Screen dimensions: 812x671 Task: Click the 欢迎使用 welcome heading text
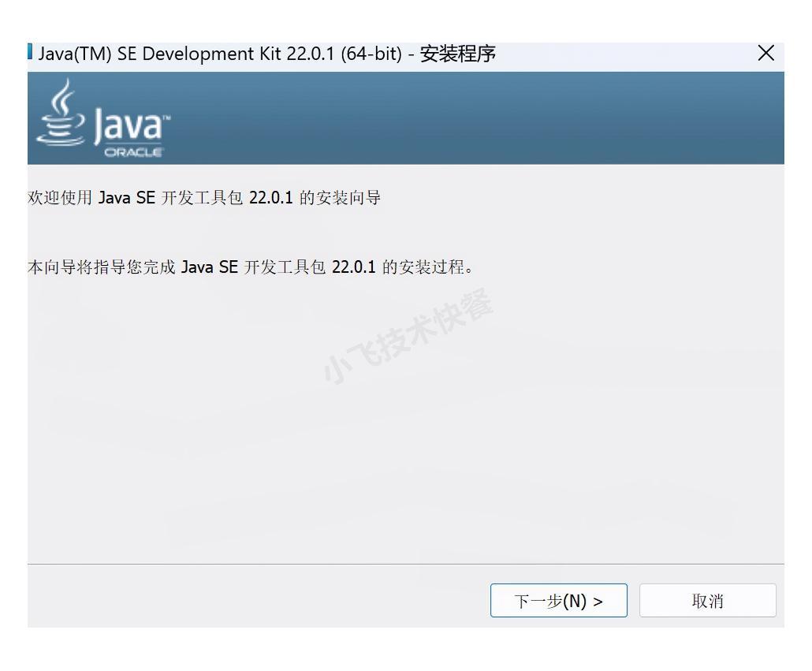click(60, 198)
